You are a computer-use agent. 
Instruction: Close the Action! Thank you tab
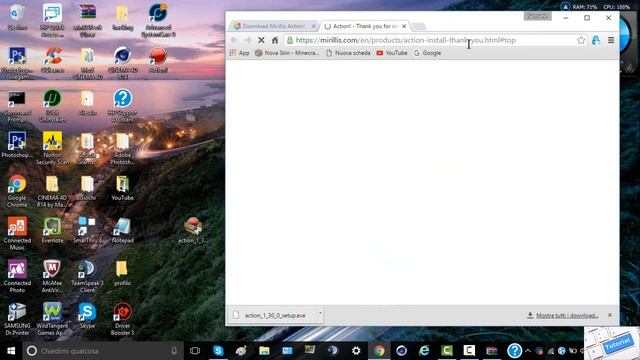[404, 26]
